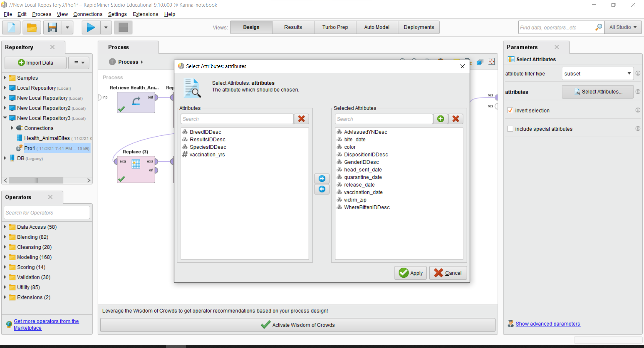The image size is (644, 348).
Task: Click the Selected Attributes search field
Action: click(384, 119)
